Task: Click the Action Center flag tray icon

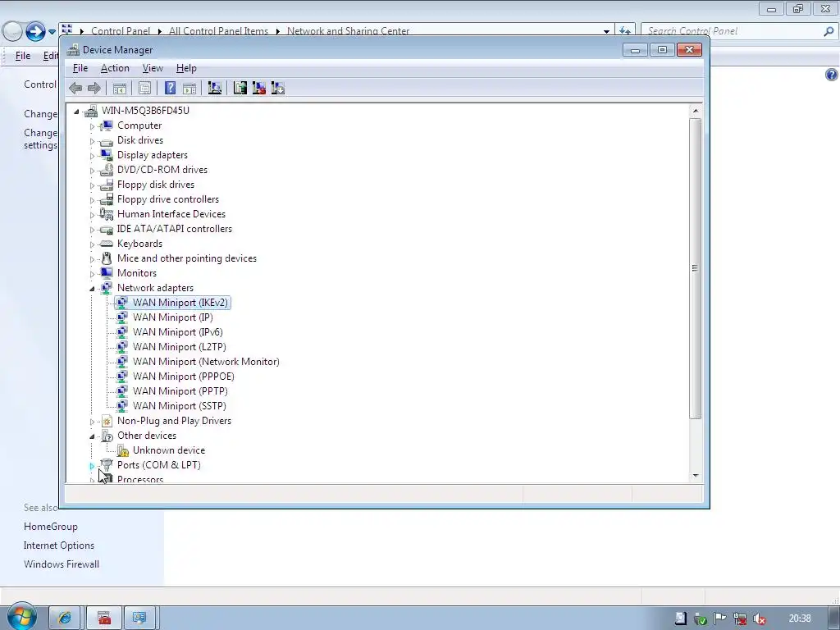Action: [719, 619]
